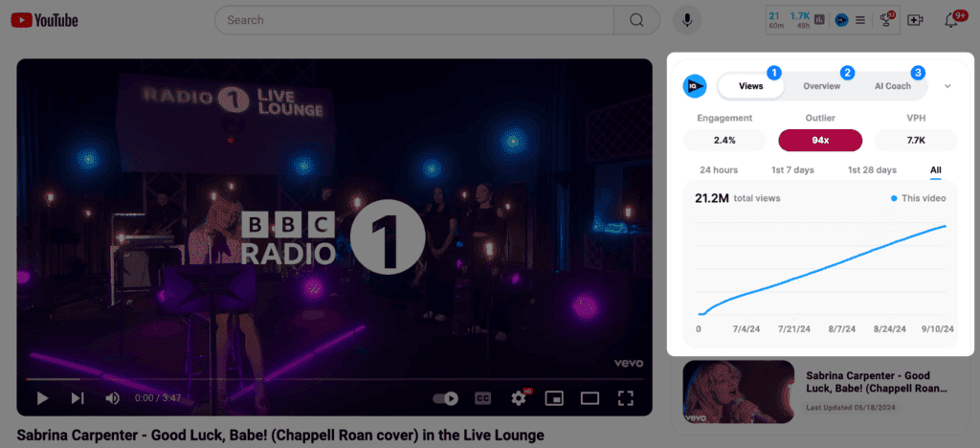Click the video title below the player

click(280, 435)
